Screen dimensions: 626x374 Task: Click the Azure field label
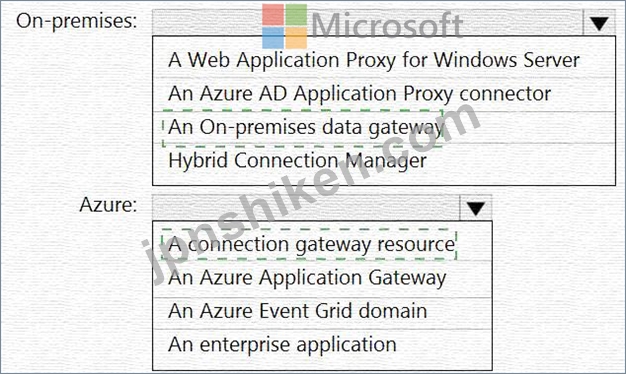(108, 205)
